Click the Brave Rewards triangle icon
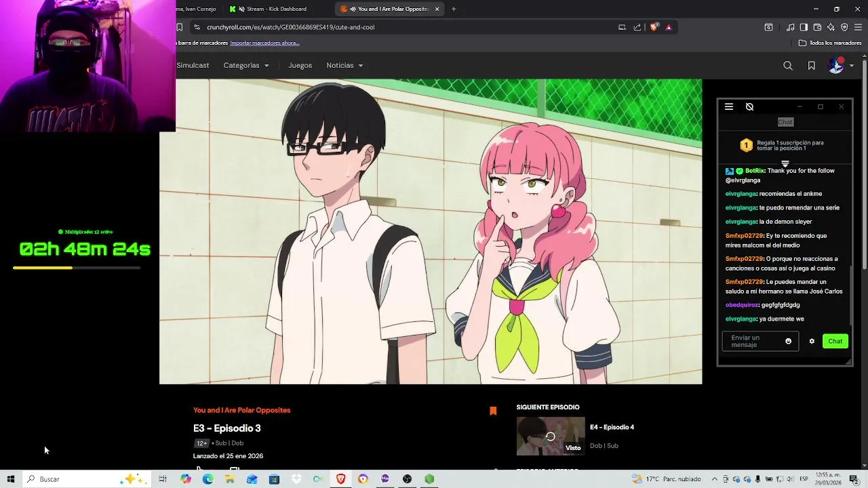 (669, 27)
